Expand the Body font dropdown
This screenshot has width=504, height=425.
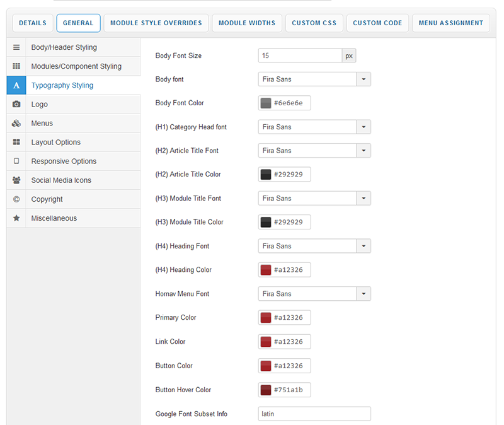tap(364, 79)
